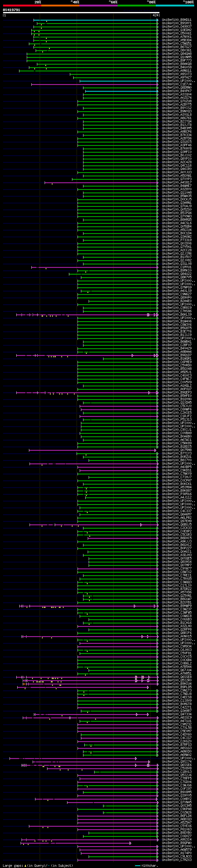Select the UniRef100_B9QPW0 label

(176, 843)
